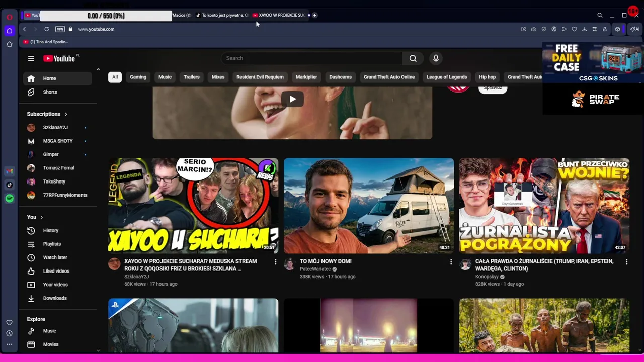Image resolution: width=644 pixels, height=362 pixels.
Task: Click the Opera sidebar star icon
Action: click(9, 44)
